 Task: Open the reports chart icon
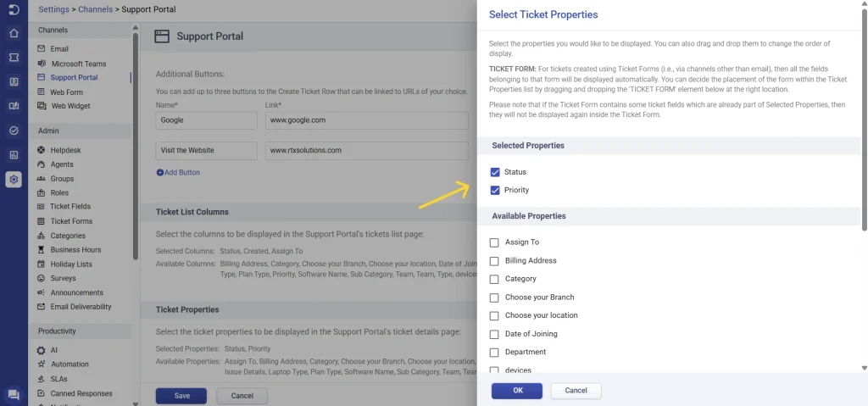coord(14,155)
